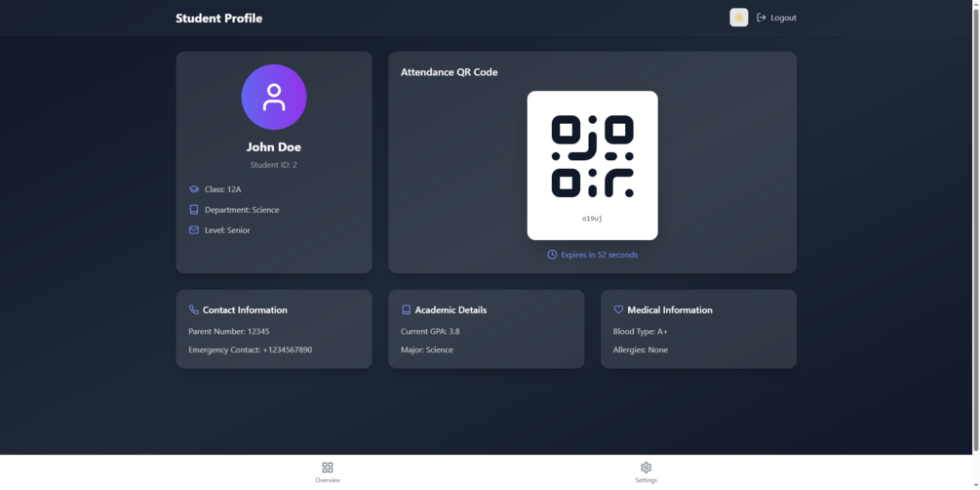This screenshot has width=980, height=490.
Task: Click the Contact Information heading
Action: (245, 309)
